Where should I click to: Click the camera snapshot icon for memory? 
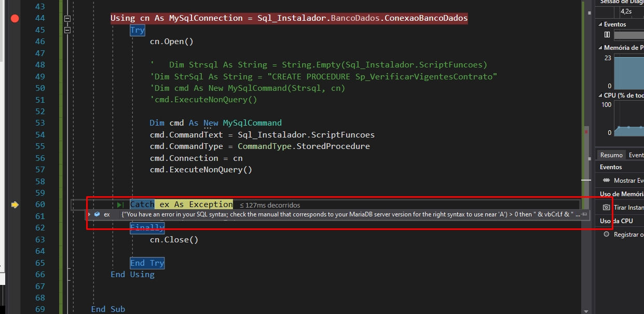[x=606, y=207]
